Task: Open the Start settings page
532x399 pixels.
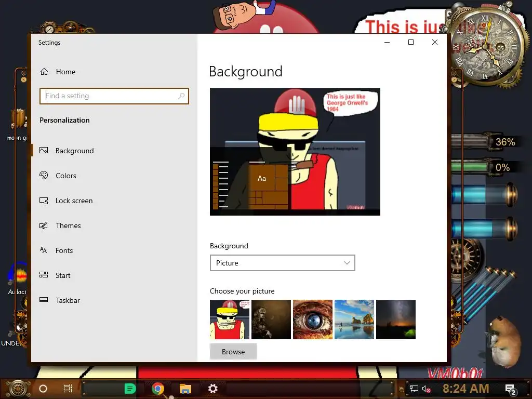Action: tap(63, 275)
